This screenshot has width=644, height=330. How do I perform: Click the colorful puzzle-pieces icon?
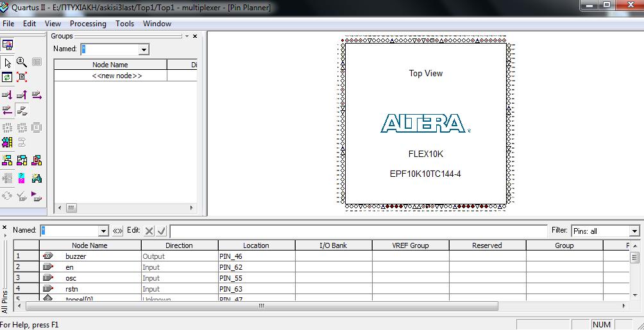point(8,142)
